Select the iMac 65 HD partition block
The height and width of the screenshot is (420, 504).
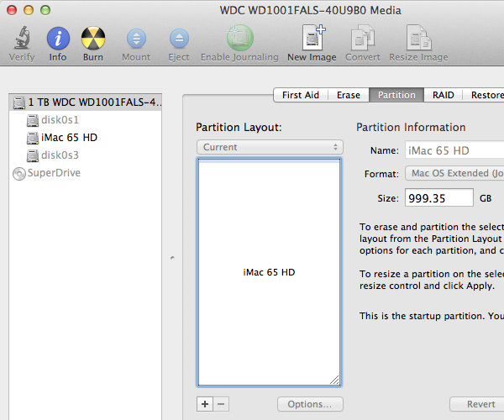pos(269,272)
